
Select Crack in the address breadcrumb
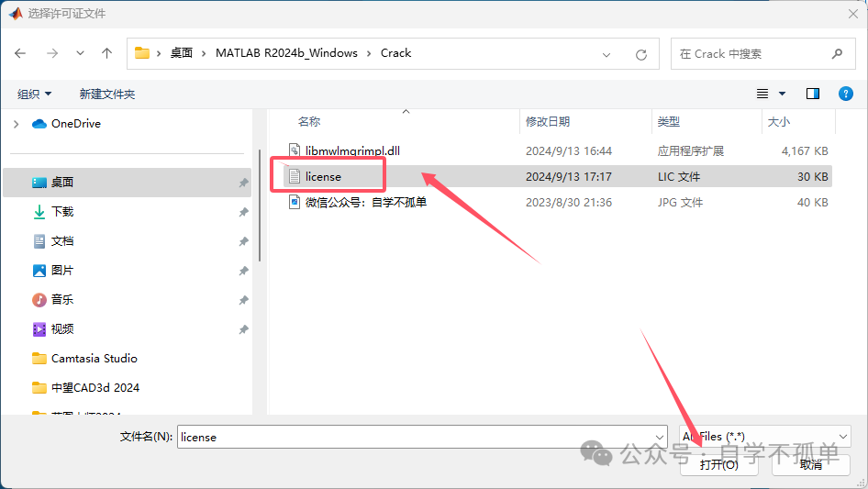point(395,53)
